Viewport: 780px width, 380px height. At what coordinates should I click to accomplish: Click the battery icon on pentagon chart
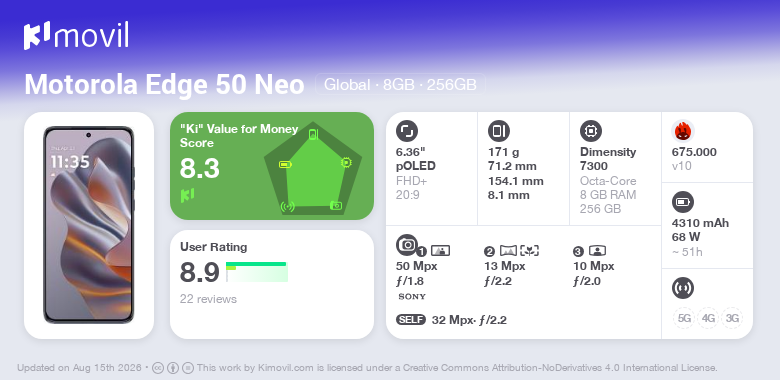(x=286, y=164)
